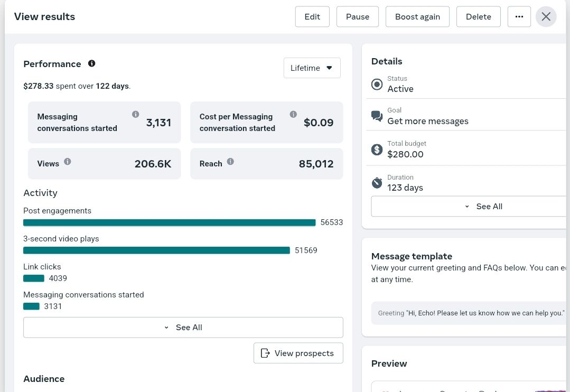The width and height of the screenshot is (570, 392).
Task: Click the Greeting message template box
Action: click(469, 313)
